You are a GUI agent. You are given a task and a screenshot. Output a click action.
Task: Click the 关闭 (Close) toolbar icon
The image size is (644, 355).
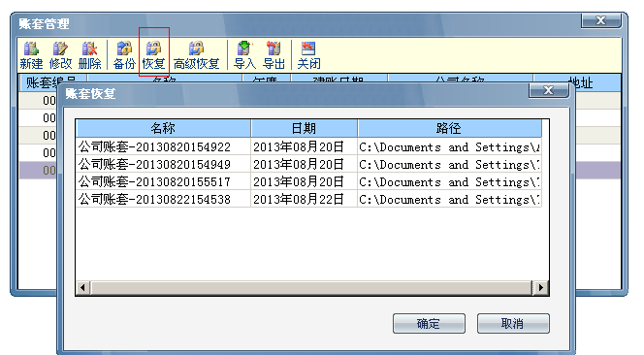[308, 55]
